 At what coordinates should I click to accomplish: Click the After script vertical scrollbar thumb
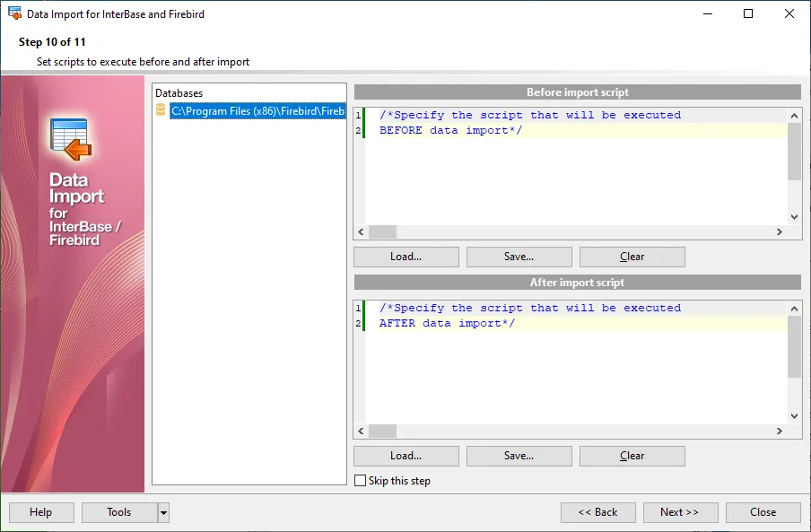click(x=795, y=347)
